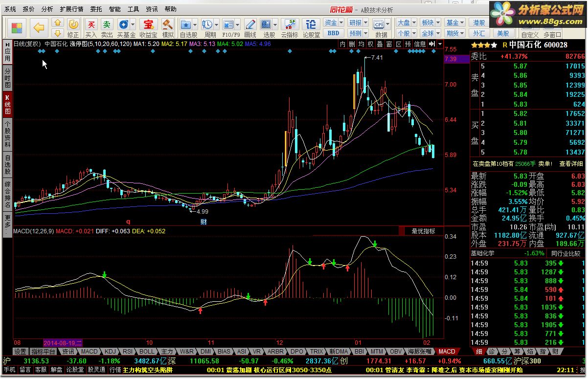Click the colorful home grid icon
The image size is (588, 379).
(17, 28)
